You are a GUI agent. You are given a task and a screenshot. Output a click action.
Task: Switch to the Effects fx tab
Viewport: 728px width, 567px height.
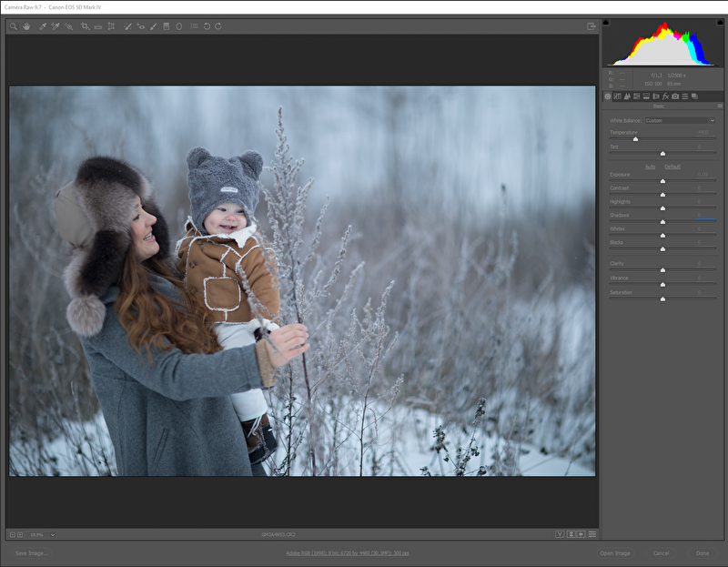pos(665,96)
